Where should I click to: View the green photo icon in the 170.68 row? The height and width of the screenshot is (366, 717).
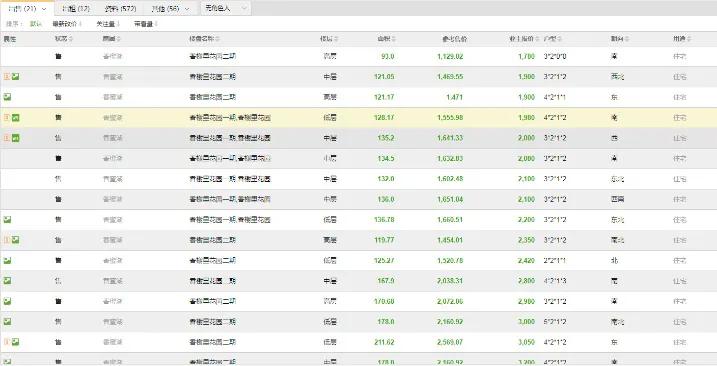(x=7, y=301)
